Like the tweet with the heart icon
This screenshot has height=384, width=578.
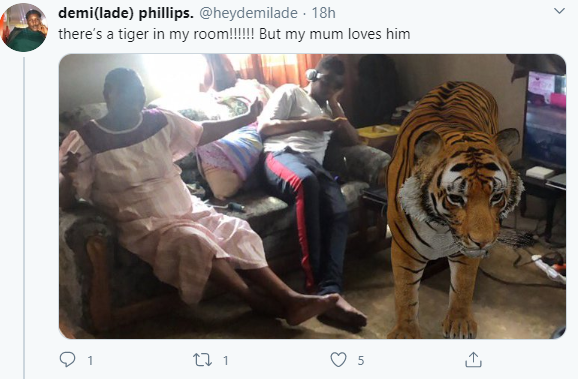coord(338,360)
